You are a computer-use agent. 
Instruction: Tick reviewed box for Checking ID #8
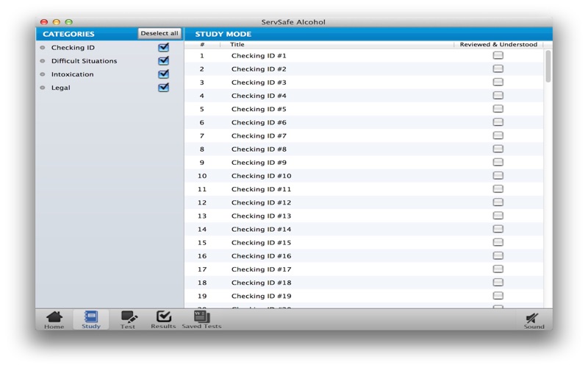coord(498,149)
